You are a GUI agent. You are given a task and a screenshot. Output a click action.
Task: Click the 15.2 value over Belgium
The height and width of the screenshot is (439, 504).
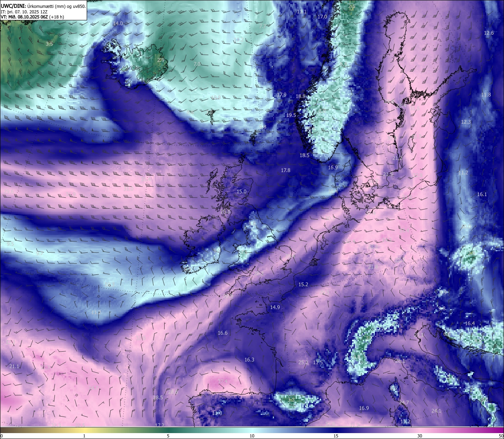pyautogui.click(x=303, y=285)
